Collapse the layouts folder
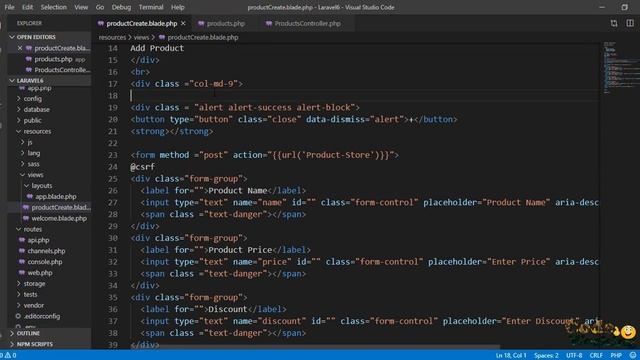Viewport: 640px width, 360px height. coord(42,186)
